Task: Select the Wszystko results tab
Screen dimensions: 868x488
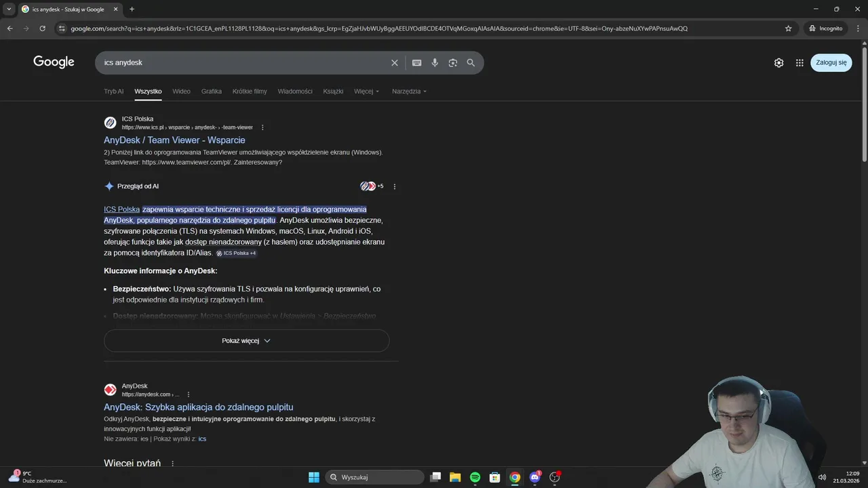Action: tap(148, 91)
